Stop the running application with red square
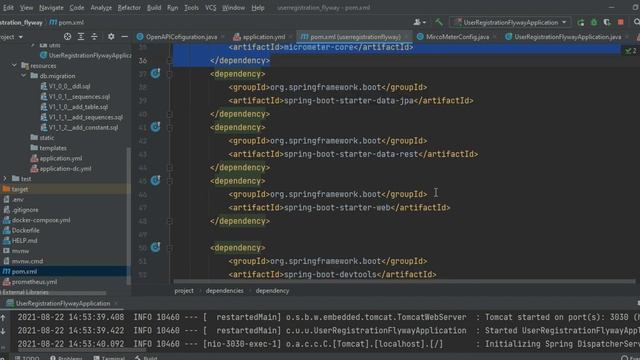This screenshot has width=640, height=360. coord(621,22)
